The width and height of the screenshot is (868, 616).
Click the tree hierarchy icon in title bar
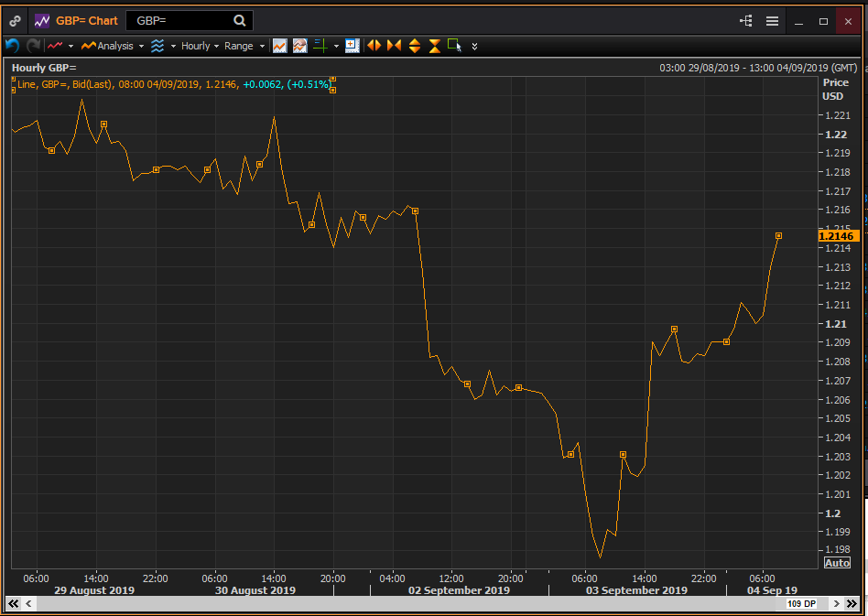[x=746, y=21]
